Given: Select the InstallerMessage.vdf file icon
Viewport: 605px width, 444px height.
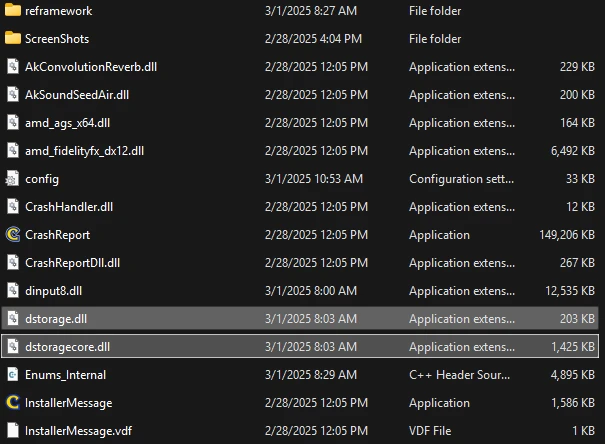Looking at the screenshot, I should coord(13,431).
